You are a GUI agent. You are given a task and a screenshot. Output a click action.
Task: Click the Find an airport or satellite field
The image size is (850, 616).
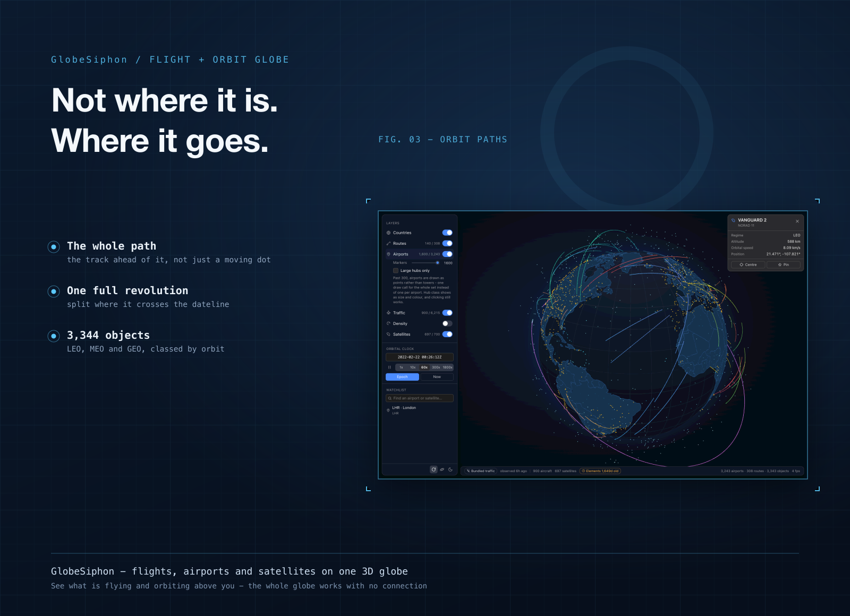click(x=420, y=398)
